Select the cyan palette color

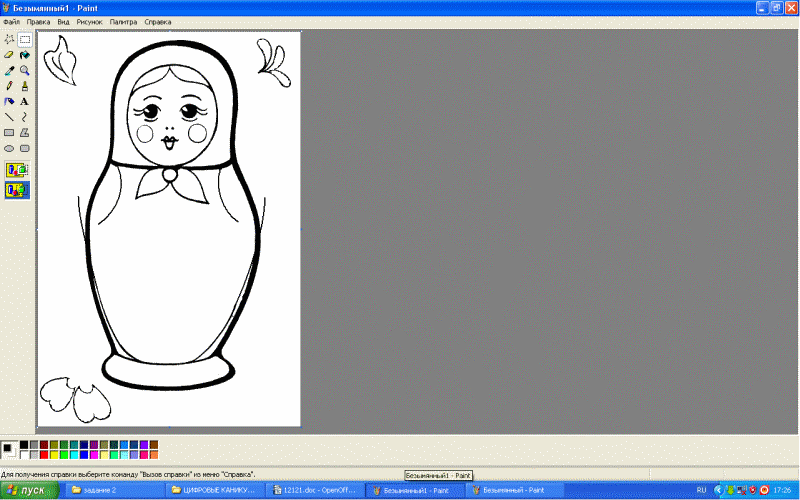tap(74, 455)
